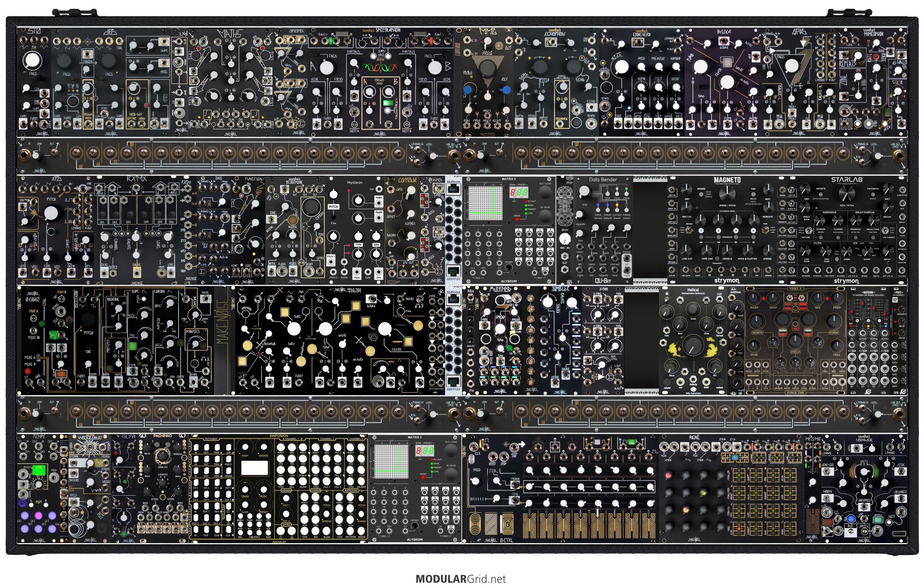Select the Ch.Svr module
922x588 pixels.
tap(124, 488)
